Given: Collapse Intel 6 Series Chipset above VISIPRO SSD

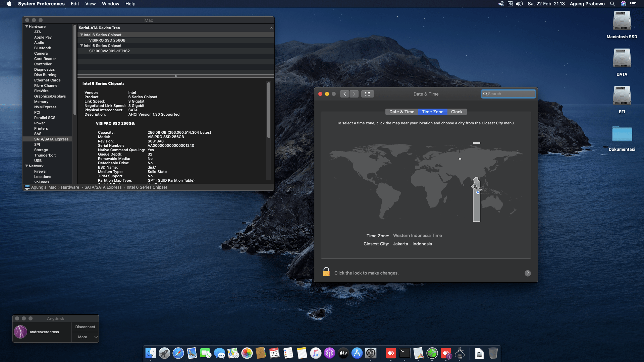Looking at the screenshot, I should click(x=82, y=35).
